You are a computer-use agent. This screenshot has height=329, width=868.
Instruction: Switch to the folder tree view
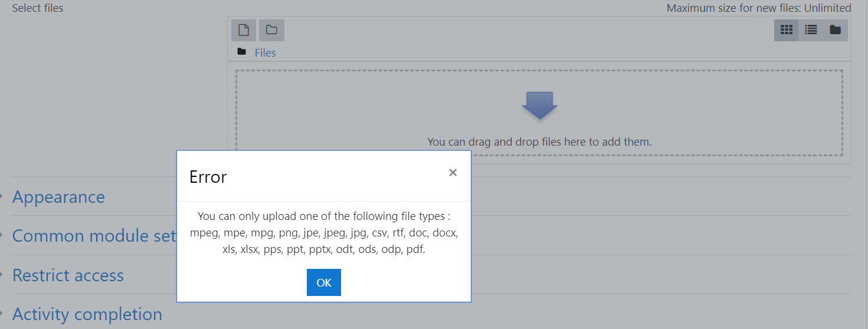[835, 30]
